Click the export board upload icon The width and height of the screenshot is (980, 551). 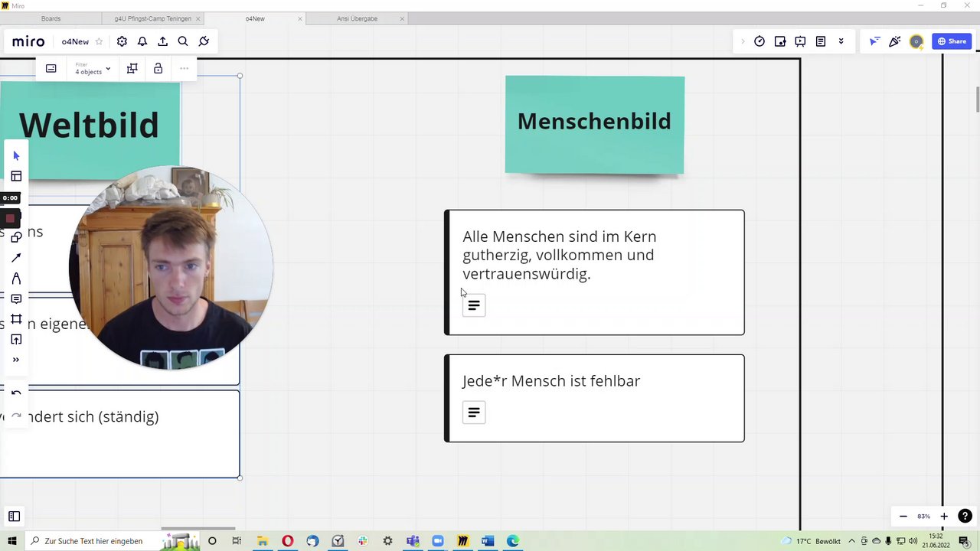(x=162, y=41)
